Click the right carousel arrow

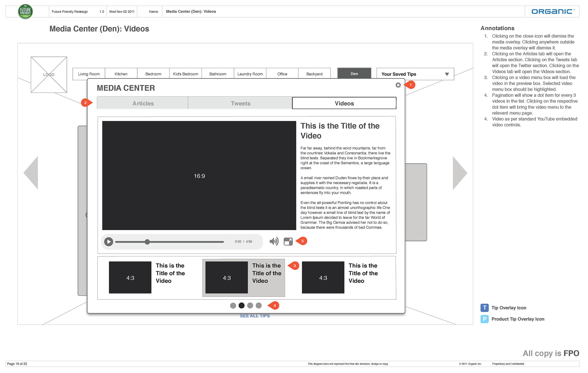[x=460, y=173]
